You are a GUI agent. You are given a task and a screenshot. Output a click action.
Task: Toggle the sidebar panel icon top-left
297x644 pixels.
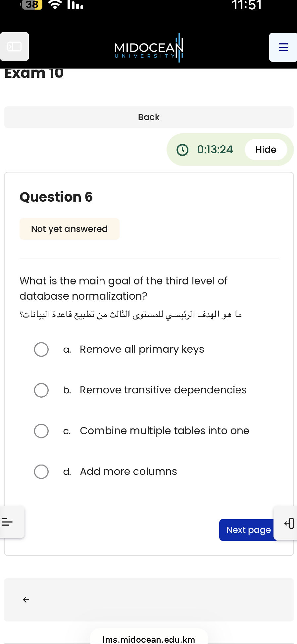click(x=14, y=47)
